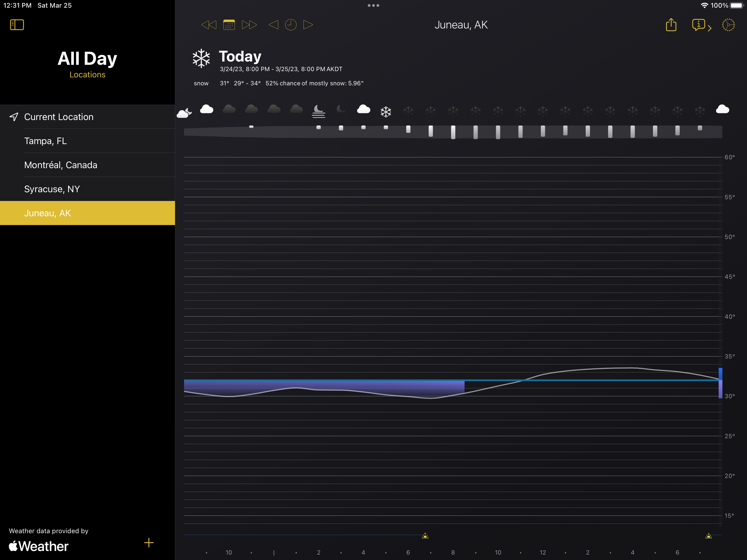Tap the sunset marker on the timeline
Screen dimensions: 747x560
[708, 536]
